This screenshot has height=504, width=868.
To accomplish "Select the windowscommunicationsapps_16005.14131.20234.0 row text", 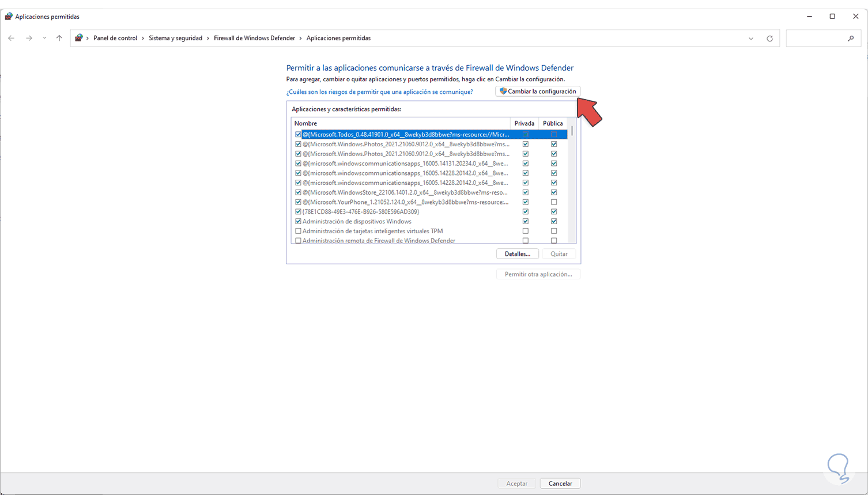I will [405, 164].
